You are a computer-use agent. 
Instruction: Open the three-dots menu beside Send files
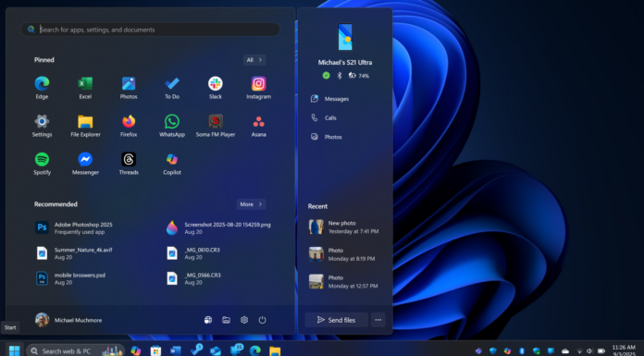click(x=378, y=320)
